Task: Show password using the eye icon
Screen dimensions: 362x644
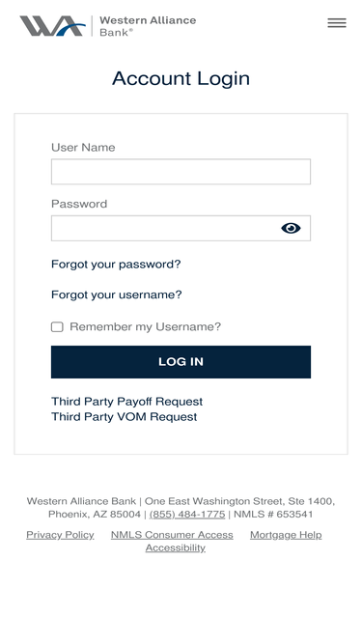Action: click(291, 228)
